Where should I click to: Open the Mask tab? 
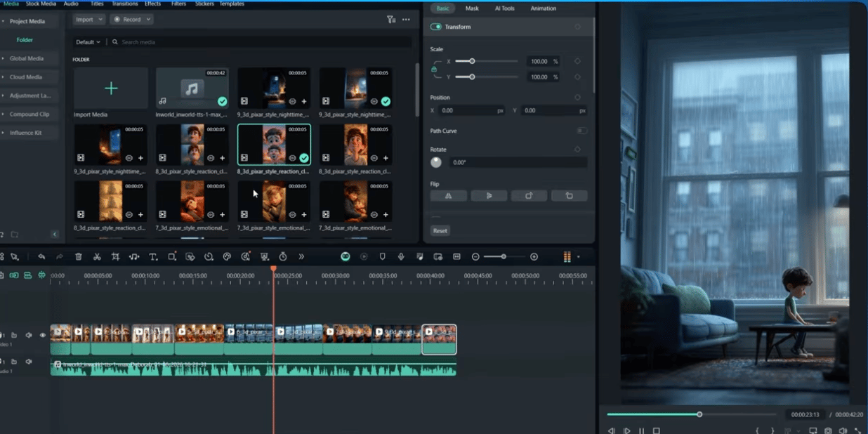pyautogui.click(x=472, y=8)
